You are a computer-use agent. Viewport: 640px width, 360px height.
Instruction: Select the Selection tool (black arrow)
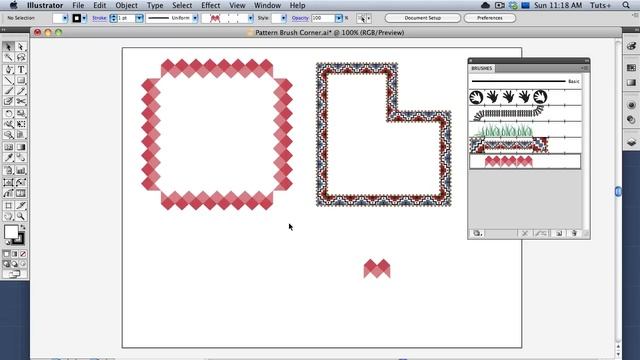tap(8, 47)
